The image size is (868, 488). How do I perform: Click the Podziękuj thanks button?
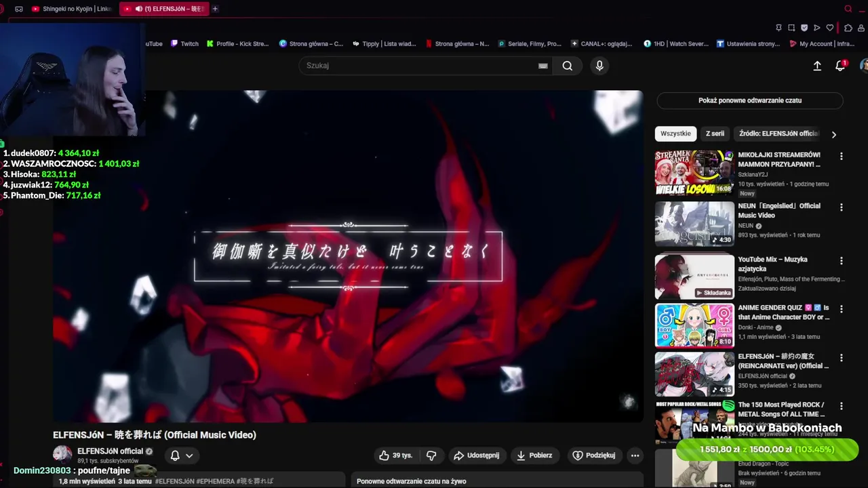[x=593, y=455]
